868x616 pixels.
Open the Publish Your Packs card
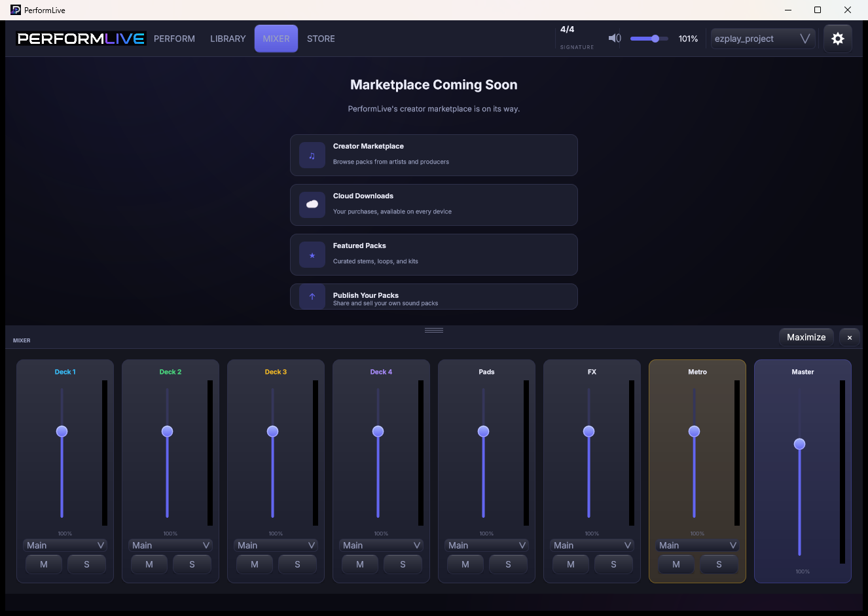pyautogui.click(x=434, y=297)
